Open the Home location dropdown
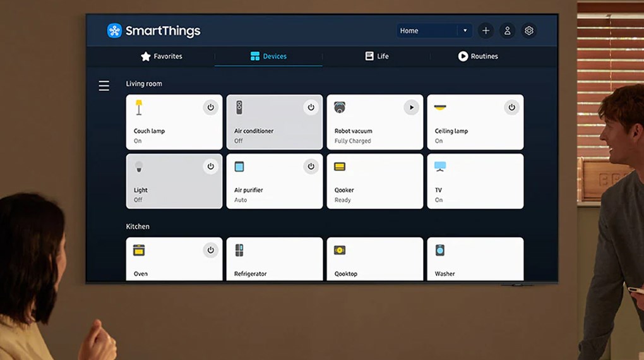The width and height of the screenshot is (644, 360). tap(427, 30)
